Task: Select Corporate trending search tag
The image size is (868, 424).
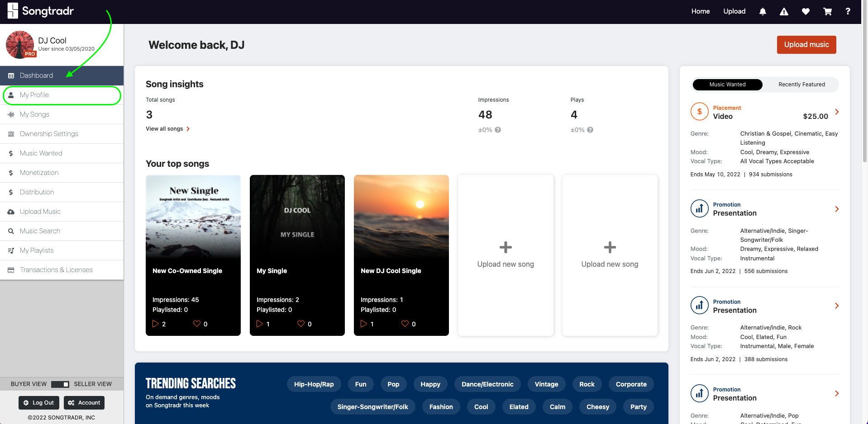Action: pyautogui.click(x=631, y=384)
